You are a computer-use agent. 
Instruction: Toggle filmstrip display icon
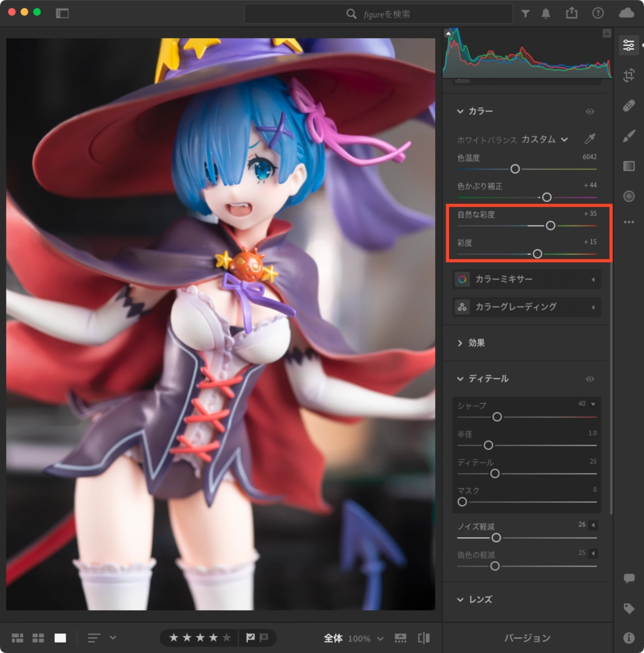(x=400, y=638)
